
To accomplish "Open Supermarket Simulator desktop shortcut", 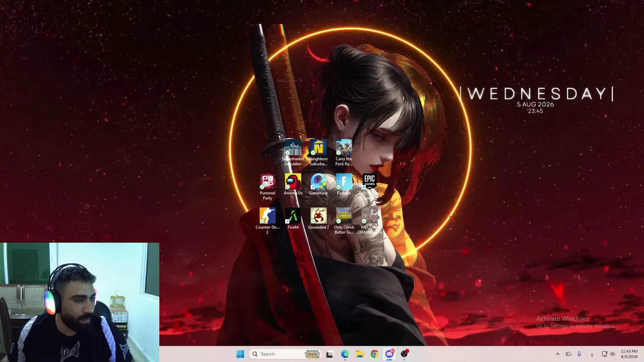I will coord(293,153).
